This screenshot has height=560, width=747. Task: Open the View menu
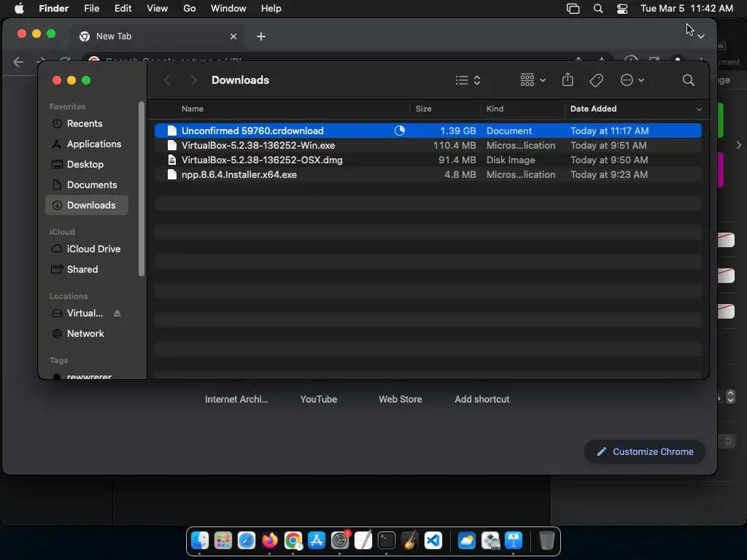158,9
